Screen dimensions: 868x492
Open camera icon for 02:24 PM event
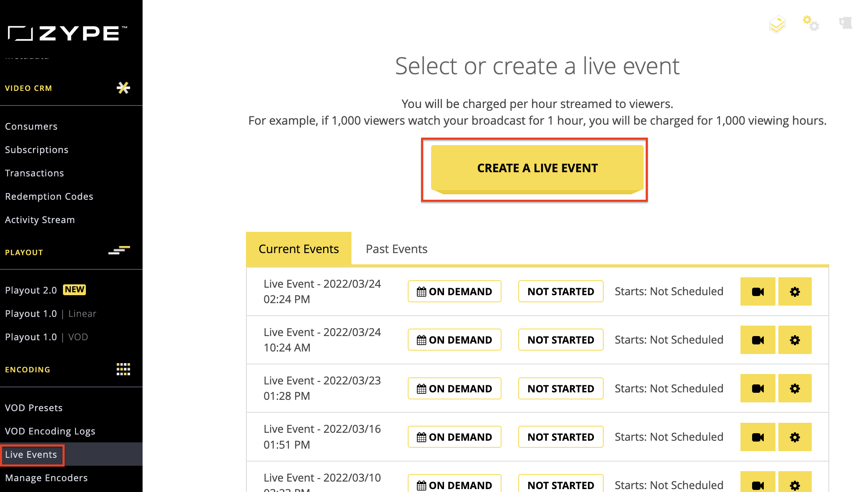click(758, 291)
